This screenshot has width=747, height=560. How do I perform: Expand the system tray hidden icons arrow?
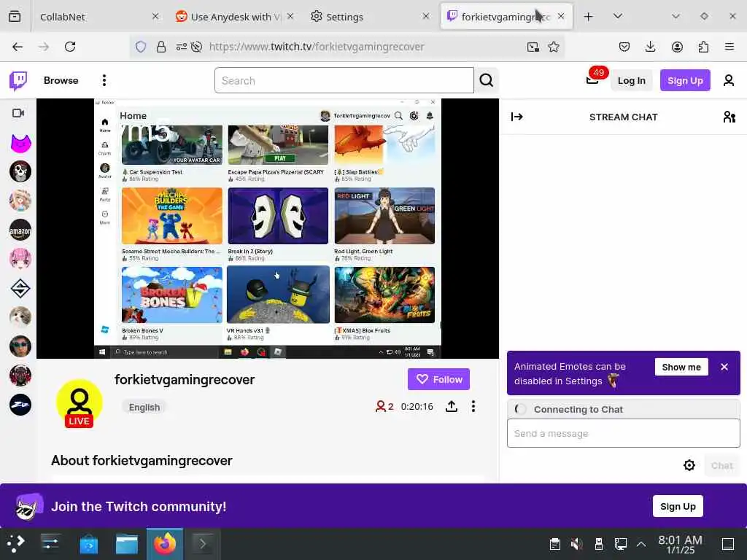(641, 544)
